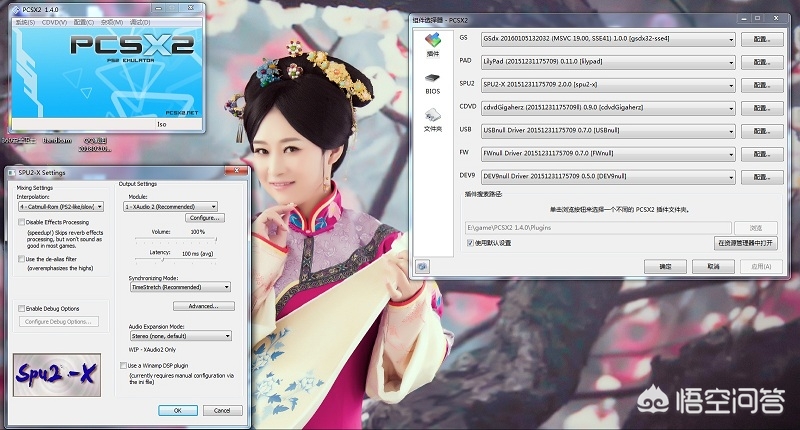
Task: Confirm SPU2-X Settings with OK
Action: pyautogui.click(x=178, y=411)
